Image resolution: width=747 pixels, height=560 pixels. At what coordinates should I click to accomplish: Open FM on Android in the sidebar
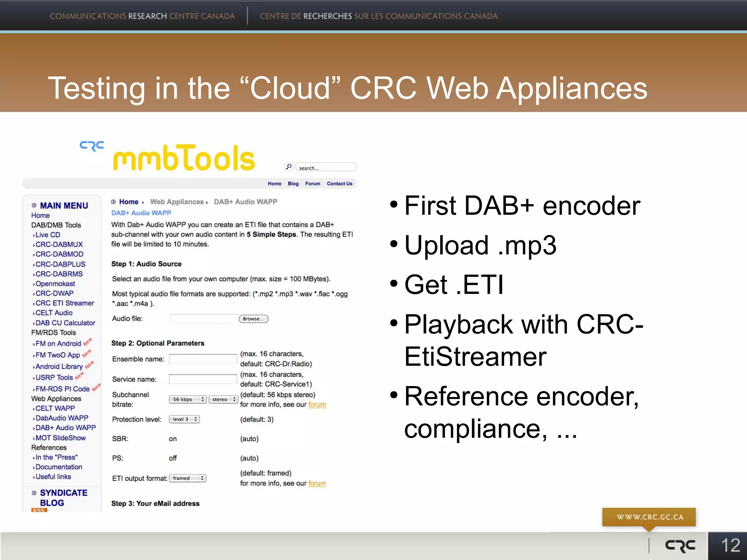(58, 343)
